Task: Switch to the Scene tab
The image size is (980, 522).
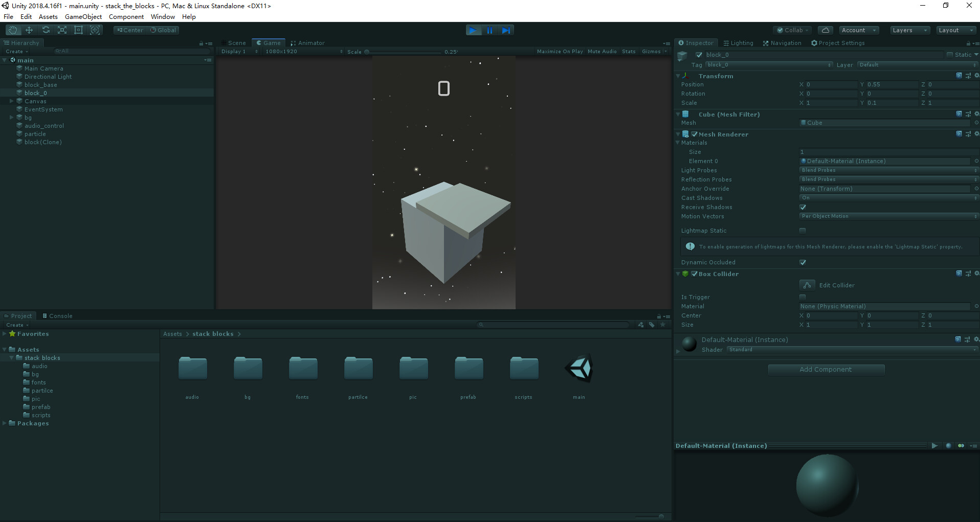Action: tap(236, 42)
